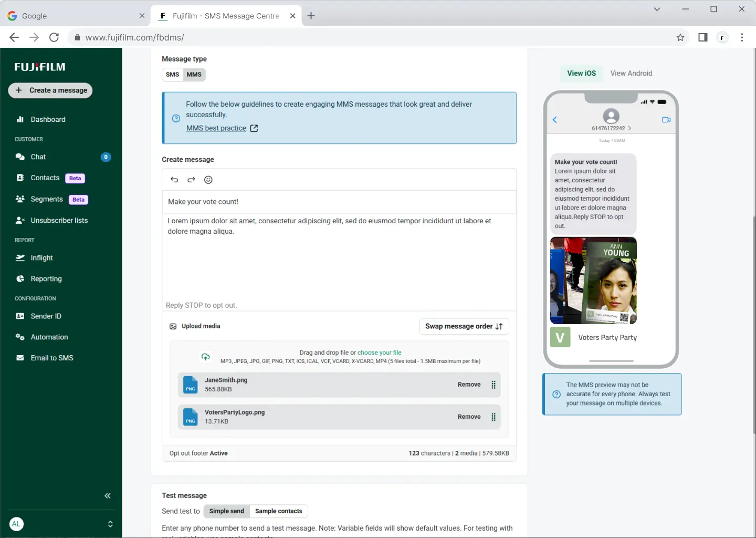Open the tab search dropdown arrow

pyautogui.click(x=657, y=9)
